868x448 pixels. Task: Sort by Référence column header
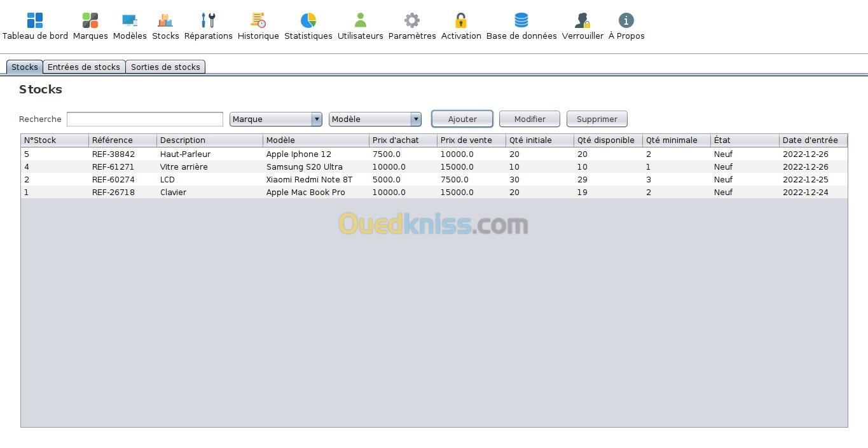tap(123, 140)
